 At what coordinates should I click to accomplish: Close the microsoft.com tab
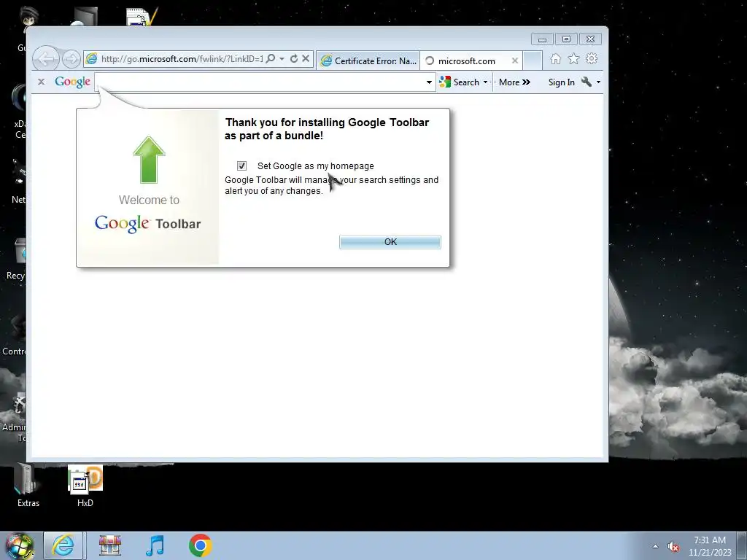click(x=515, y=61)
